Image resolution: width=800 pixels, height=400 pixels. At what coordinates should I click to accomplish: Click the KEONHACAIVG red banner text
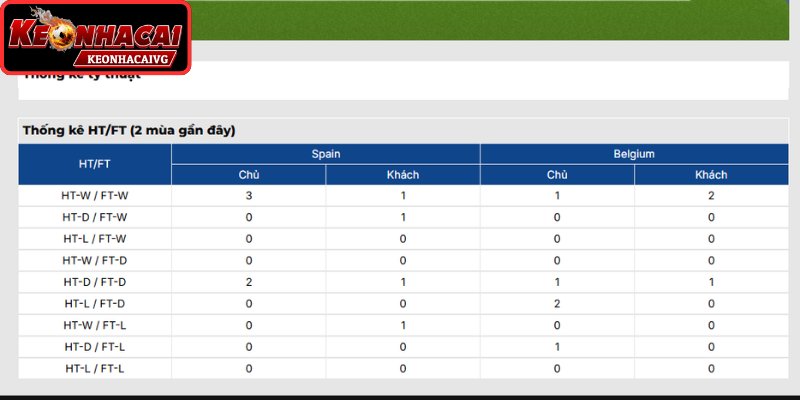128,59
